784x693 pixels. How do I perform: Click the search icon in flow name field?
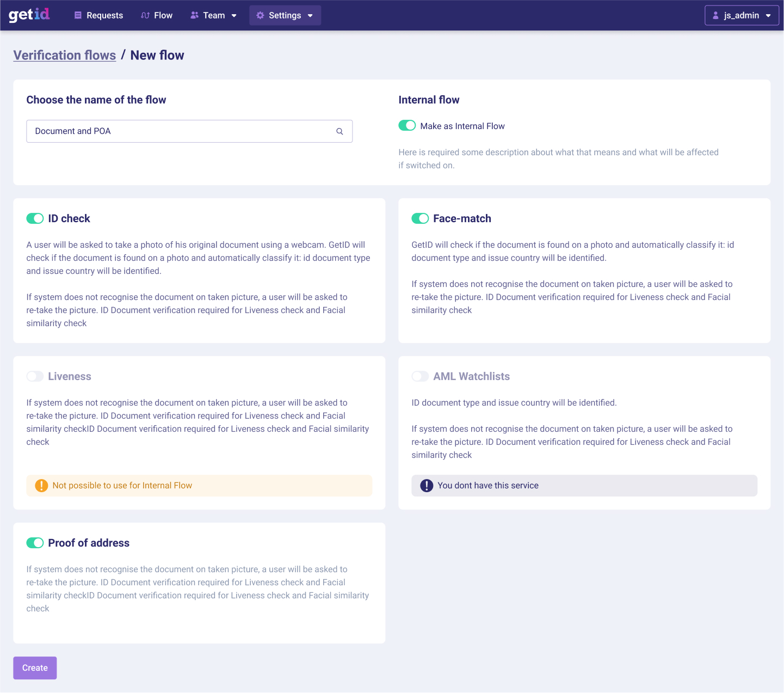tap(339, 131)
